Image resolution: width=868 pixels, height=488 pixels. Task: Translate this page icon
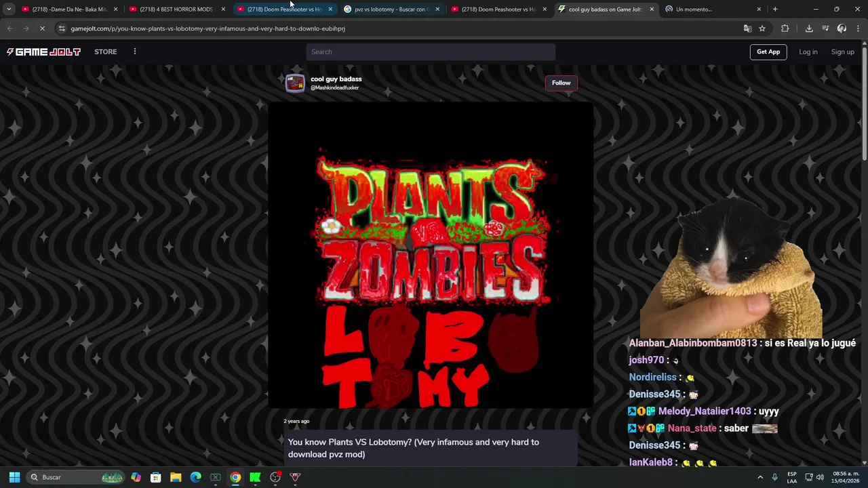[747, 28]
